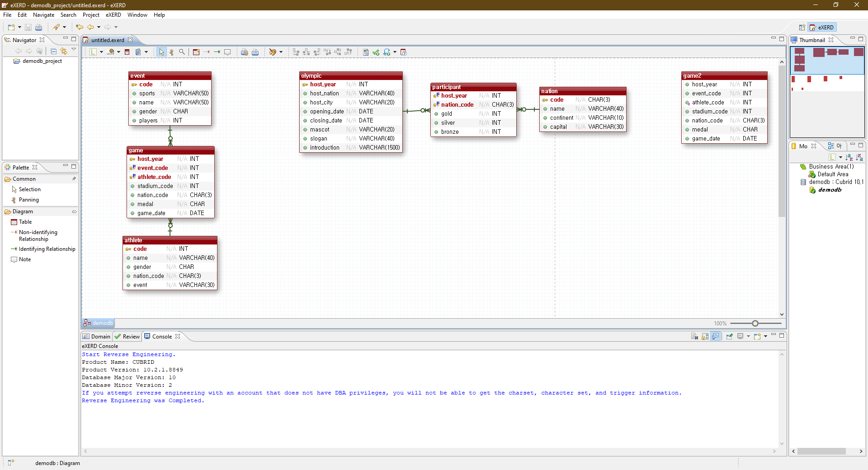Select demodb_project in the Navigator tree

click(42, 61)
